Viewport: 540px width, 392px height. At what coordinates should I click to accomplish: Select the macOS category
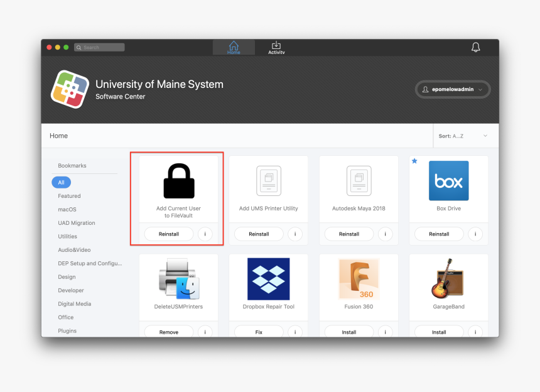click(67, 209)
